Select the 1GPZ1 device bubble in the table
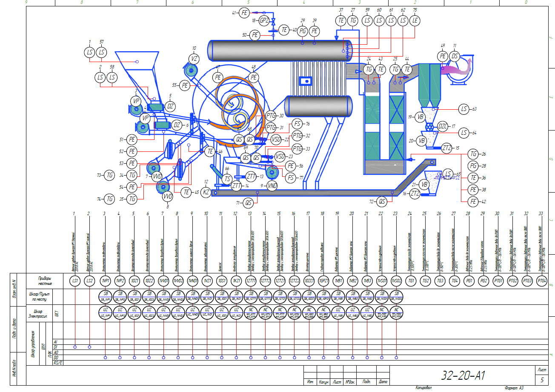Viewport: 555px width, 392px height. 323,281
